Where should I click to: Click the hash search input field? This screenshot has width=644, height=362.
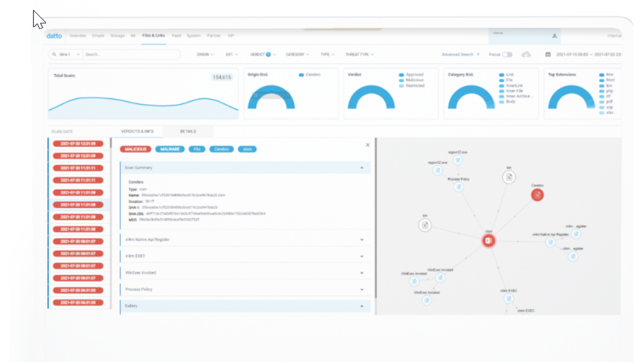[131, 54]
